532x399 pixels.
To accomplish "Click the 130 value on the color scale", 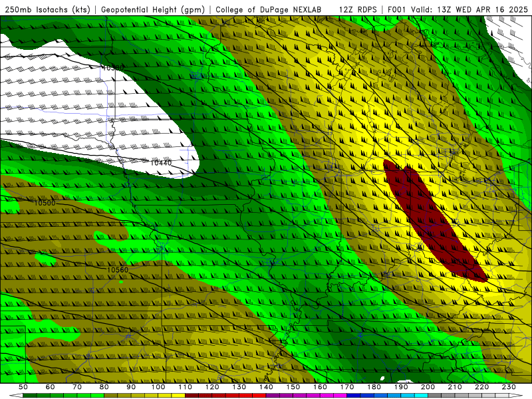I will click(239, 387).
